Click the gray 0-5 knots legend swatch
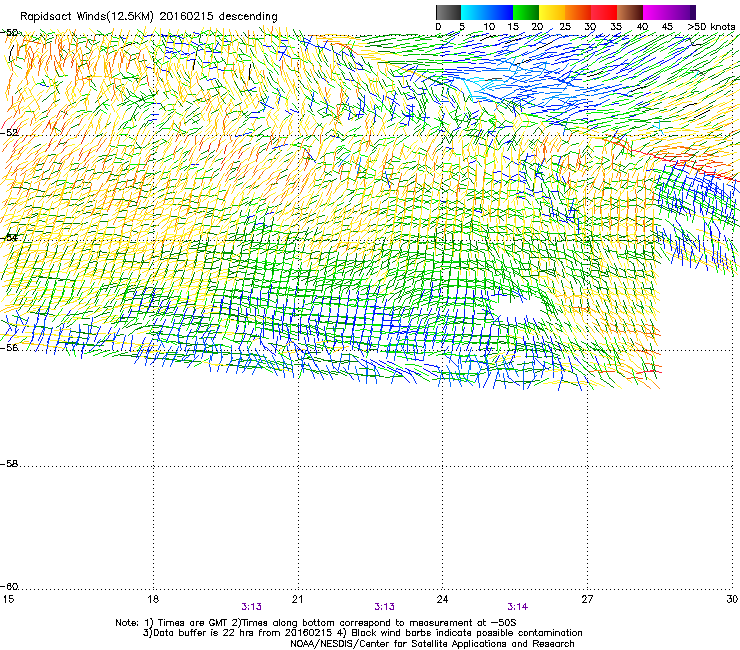The image size is (740, 650). pyautogui.click(x=448, y=12)
